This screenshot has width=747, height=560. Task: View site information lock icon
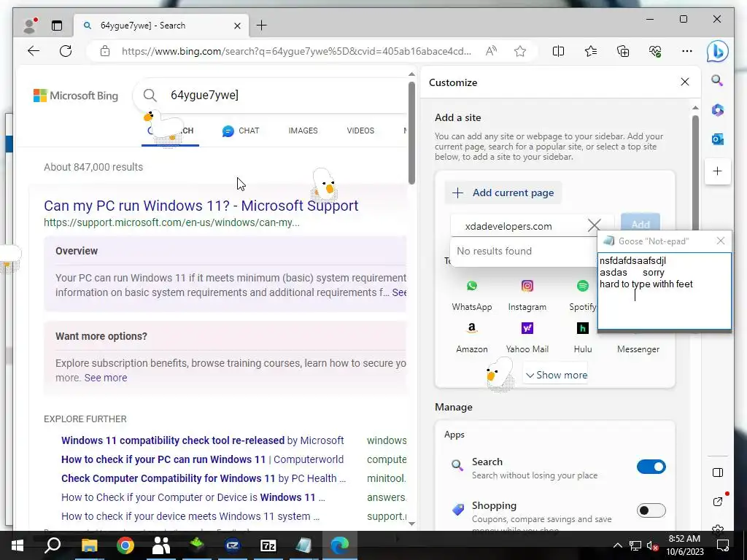[x=105, y=51]
